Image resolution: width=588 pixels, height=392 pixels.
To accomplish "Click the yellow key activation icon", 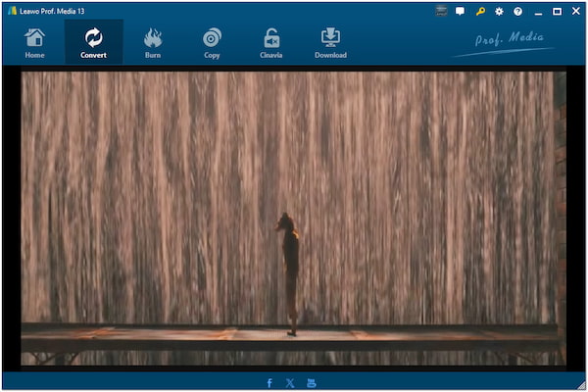I will 480,12.
